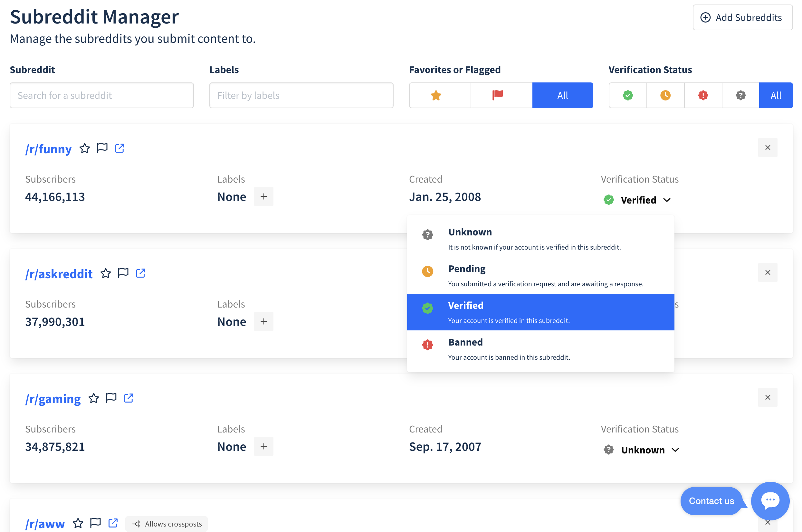This screenshot has height=532, width=802.
Task: Filter by banned status red icon
Action: click(x=703, y=95)
